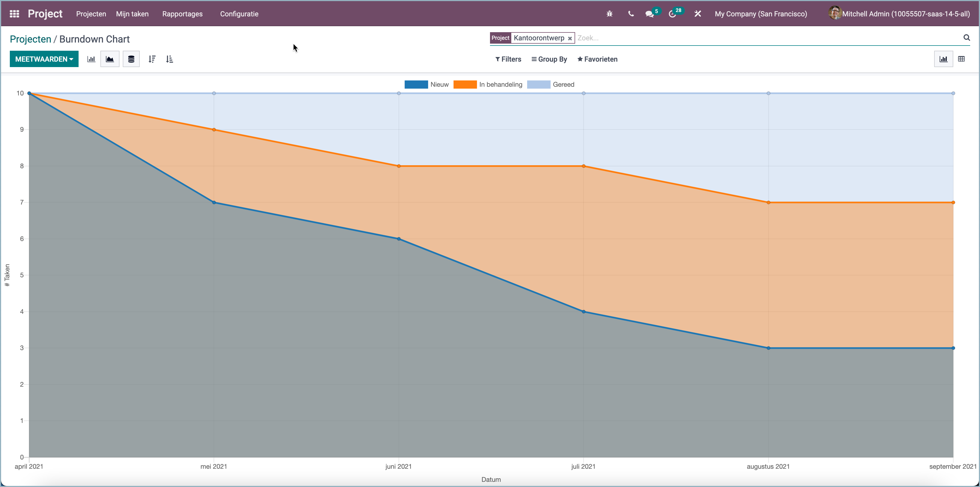The width and height of the screenshot is (980, 487).
Task: Open activities via the clock icon
Action: (673, 13)
